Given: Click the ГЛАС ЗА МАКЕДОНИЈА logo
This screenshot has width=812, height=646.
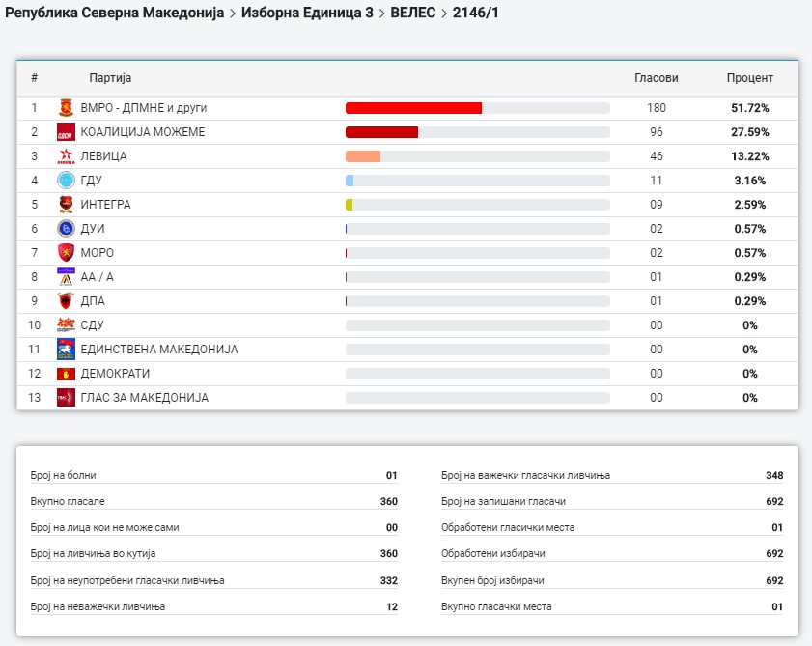Looking at the screenshot, I should [66, 398].
